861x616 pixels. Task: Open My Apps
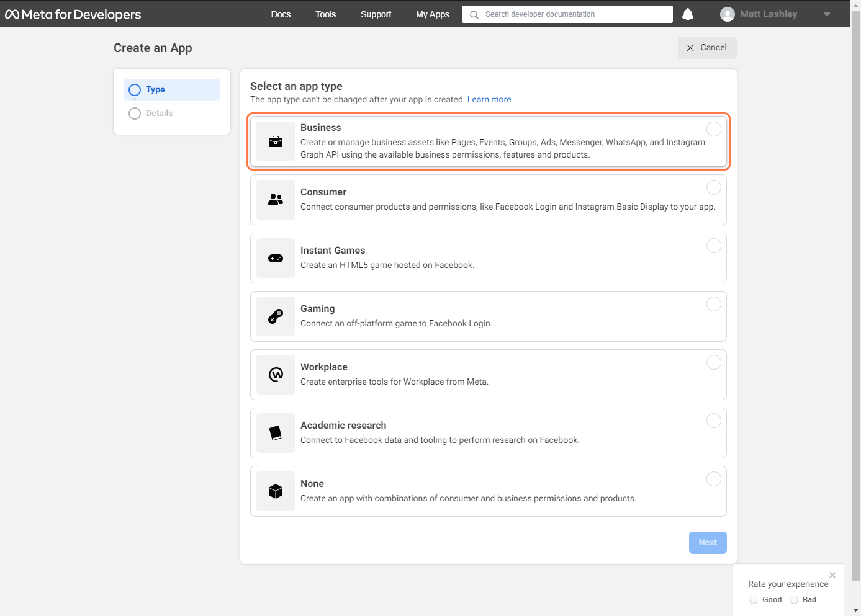tap(433, 14)
